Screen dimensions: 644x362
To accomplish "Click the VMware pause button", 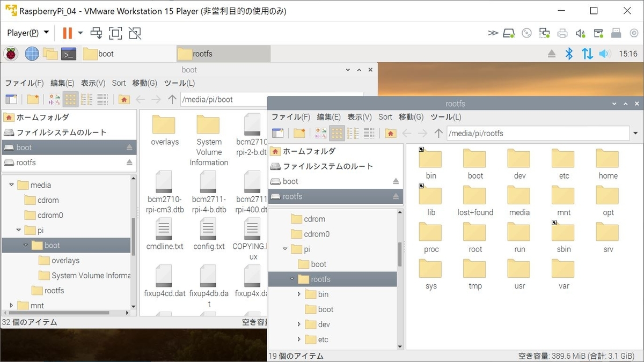I will point(67,33).
